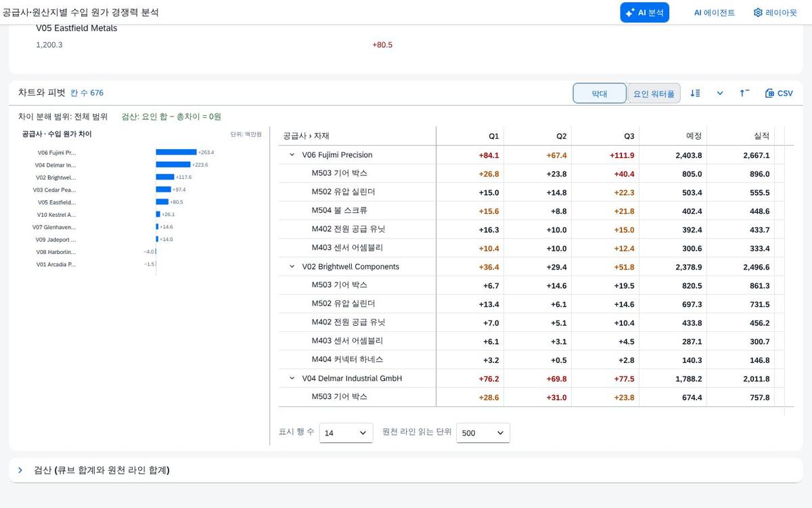The width and height of the screenshot is (812, 508).
Task: Open the AI 에이전트 panel
Action: pyautogui.click(x=714, y=12)
